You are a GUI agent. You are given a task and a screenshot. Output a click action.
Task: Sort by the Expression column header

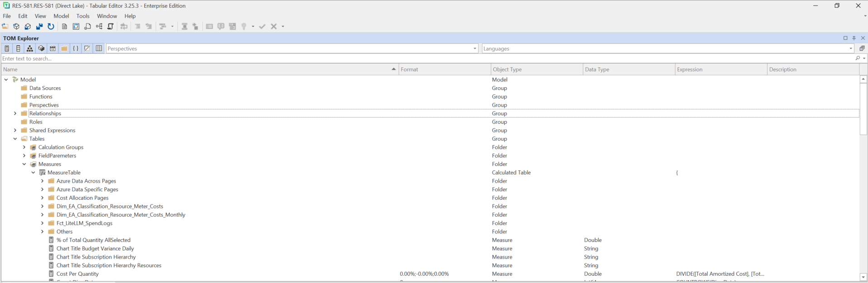[x=720, y=69]
